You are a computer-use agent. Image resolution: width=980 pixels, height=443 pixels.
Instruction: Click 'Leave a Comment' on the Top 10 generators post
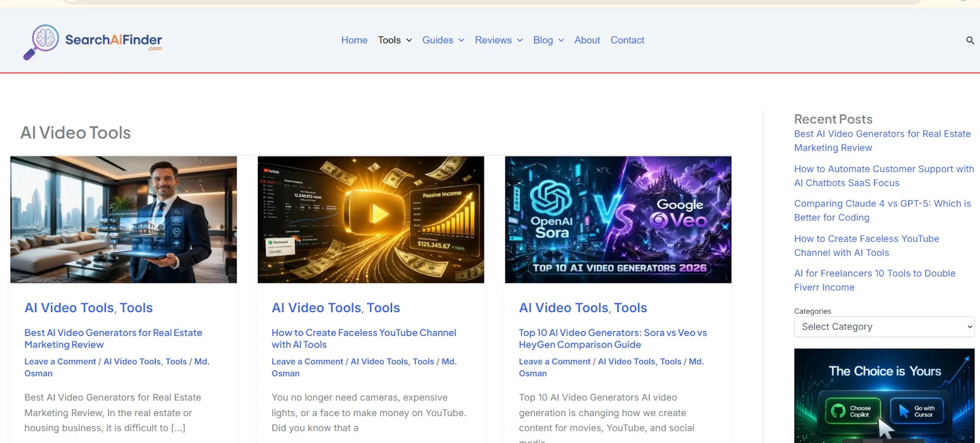(555, 362)
